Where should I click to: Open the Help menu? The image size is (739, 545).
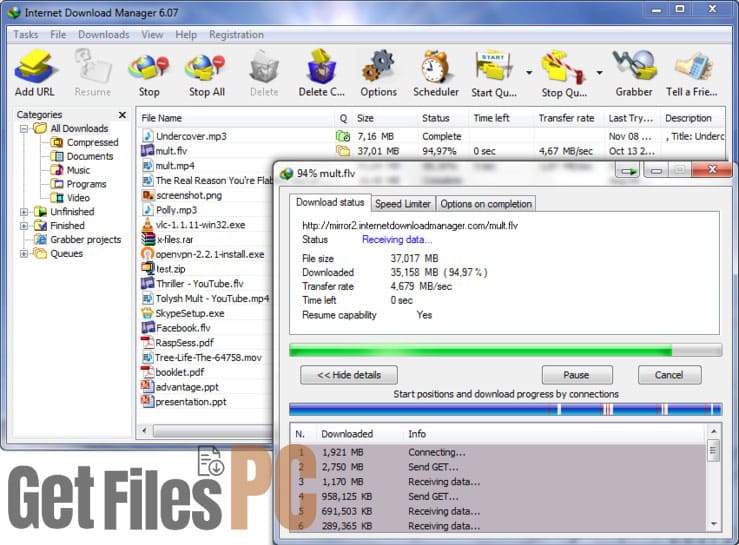[186, 34]
